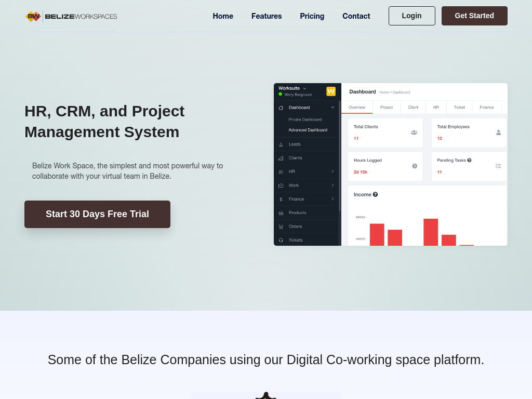Image resolution: width=532 pixels, height=399 pixels.
Task: Click the Pending Tasks list icon
Action: coord(498,166)
